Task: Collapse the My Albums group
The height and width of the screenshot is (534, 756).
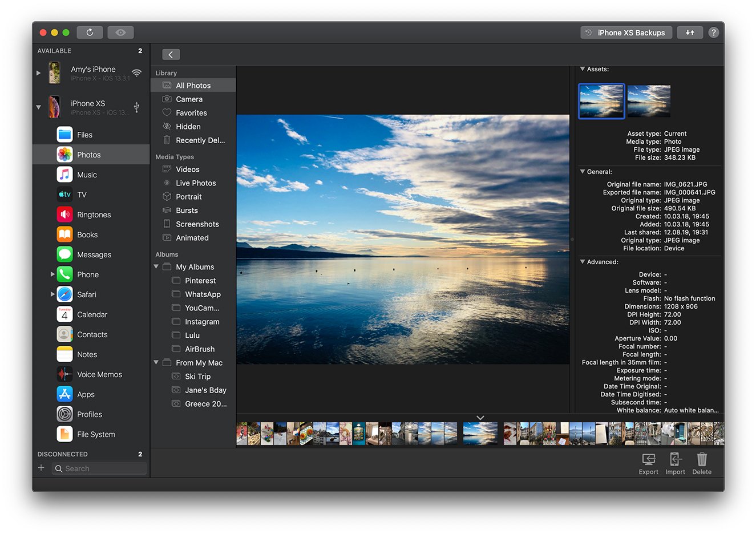Action: click(155, 266)
